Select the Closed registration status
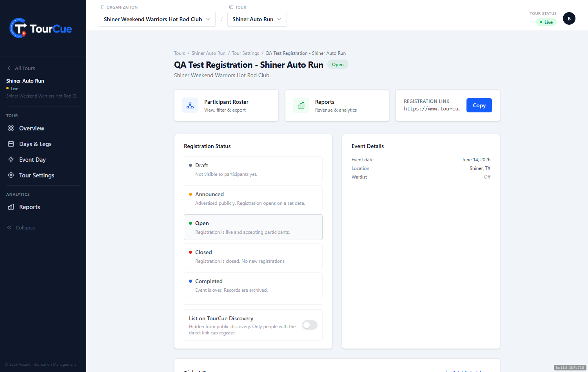The width and height of the screenshot is (588, 372). point(253,256)
